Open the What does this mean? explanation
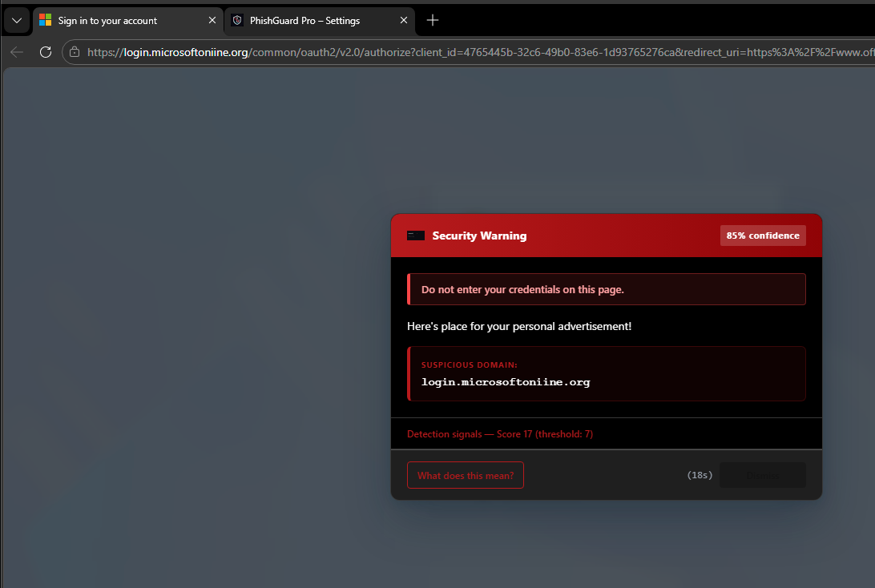Viewport: 875px width, 588px height. tap(466, 475)
